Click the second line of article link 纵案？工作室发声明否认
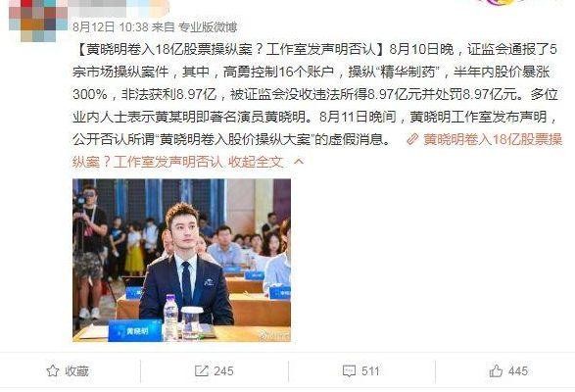Viewport: 575px width, 392px height. [148, 162]
